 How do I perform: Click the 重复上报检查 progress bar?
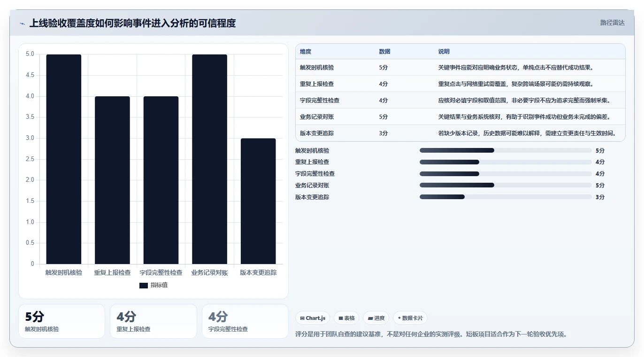click(x=506, y=162)
